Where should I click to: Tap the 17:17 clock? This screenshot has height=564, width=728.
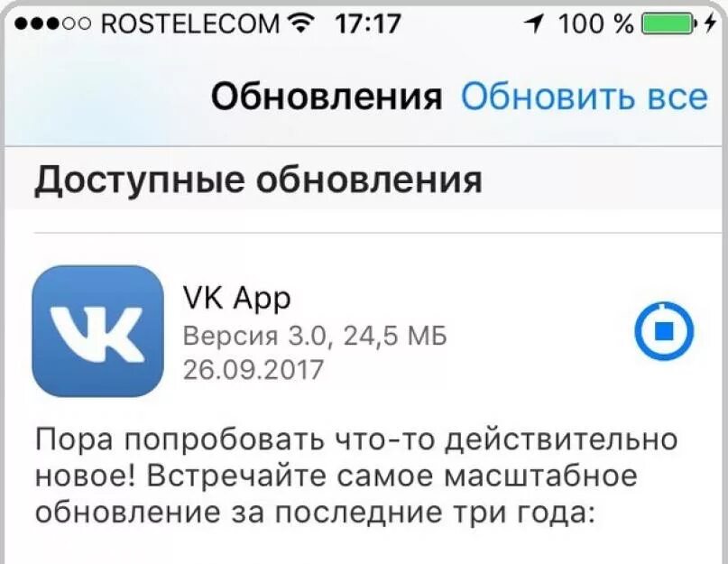367,23
